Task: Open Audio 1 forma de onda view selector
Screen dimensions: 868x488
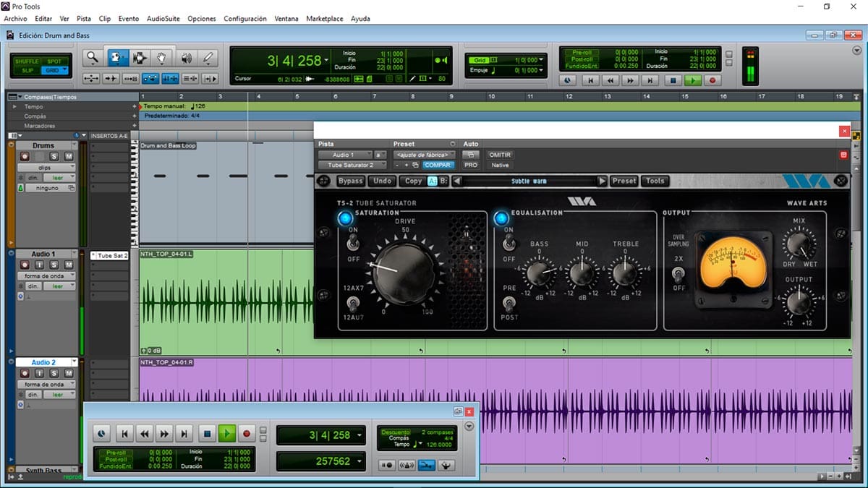Action: click(46, 276)
